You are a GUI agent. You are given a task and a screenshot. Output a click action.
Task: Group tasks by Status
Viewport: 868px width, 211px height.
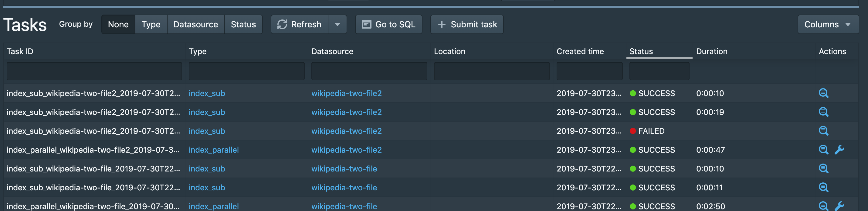243,24
